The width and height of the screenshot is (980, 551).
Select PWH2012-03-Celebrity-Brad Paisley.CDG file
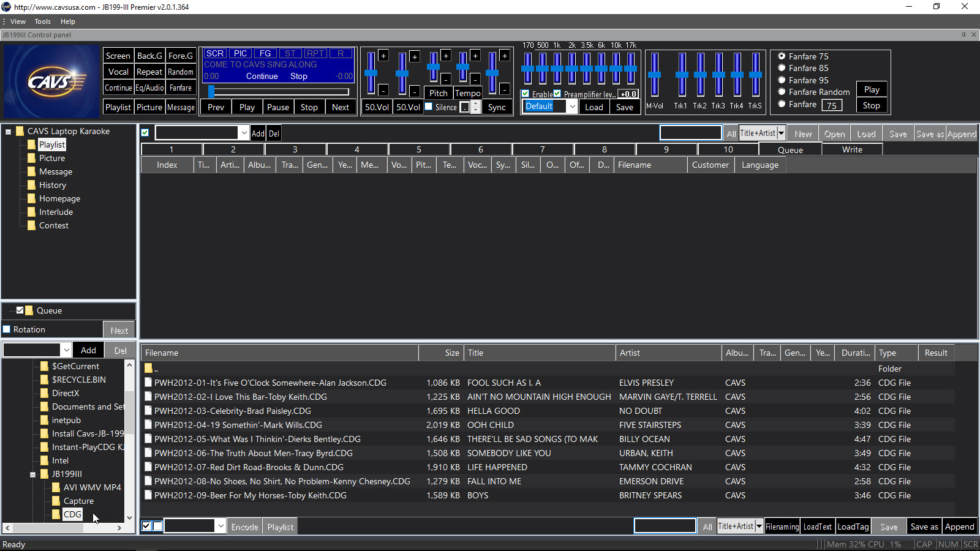(x=233, y=411)
